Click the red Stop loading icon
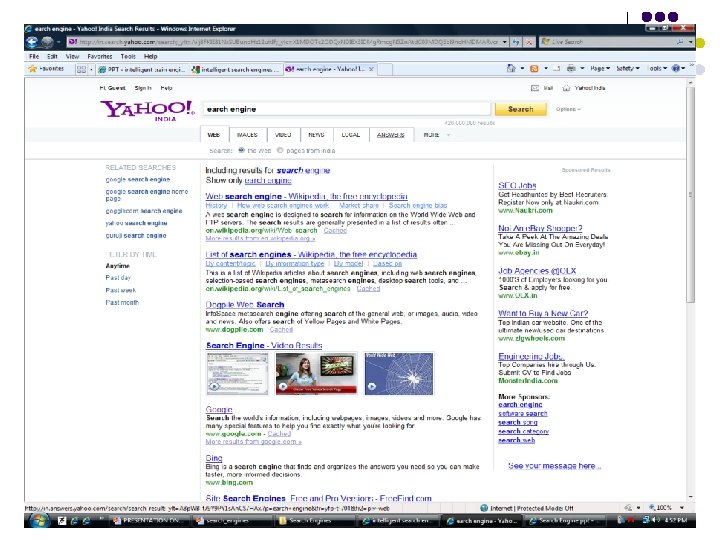Image resolution: width=720 pixels, height=540 pixels. [x=529, y=42]
